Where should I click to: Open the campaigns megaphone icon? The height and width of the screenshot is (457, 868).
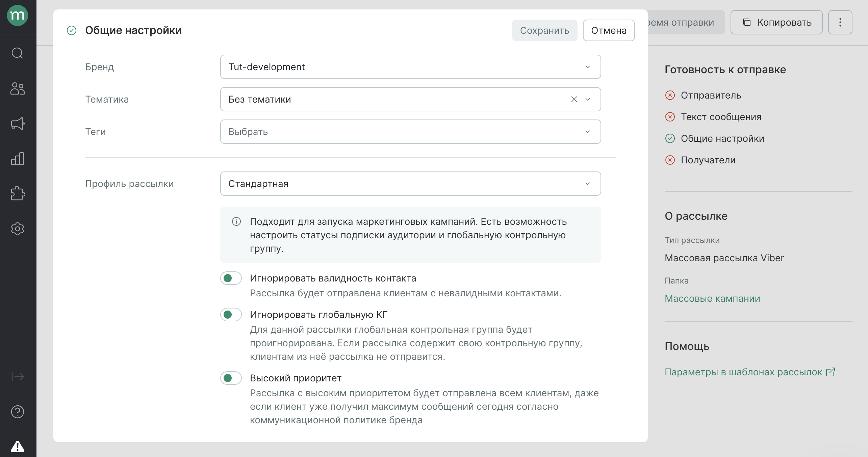click(18, 124)
